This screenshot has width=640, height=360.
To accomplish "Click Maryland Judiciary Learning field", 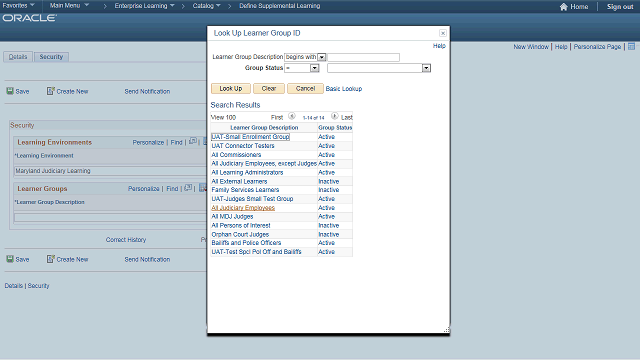I will 110,171.
